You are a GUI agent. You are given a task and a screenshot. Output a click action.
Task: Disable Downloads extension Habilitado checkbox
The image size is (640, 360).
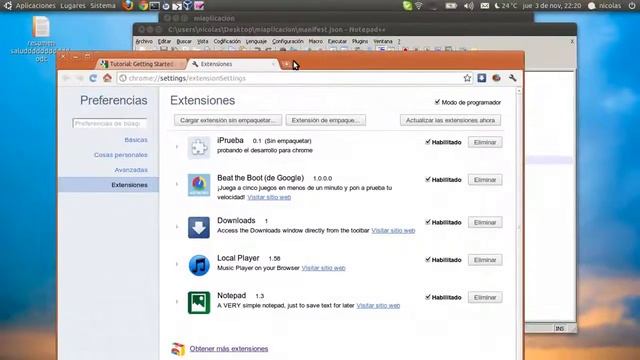[428, 222]
